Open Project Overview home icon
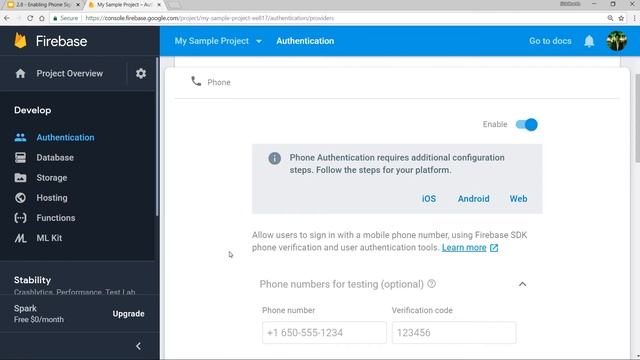Screen dimensions: 640x360 pos(20,73)
